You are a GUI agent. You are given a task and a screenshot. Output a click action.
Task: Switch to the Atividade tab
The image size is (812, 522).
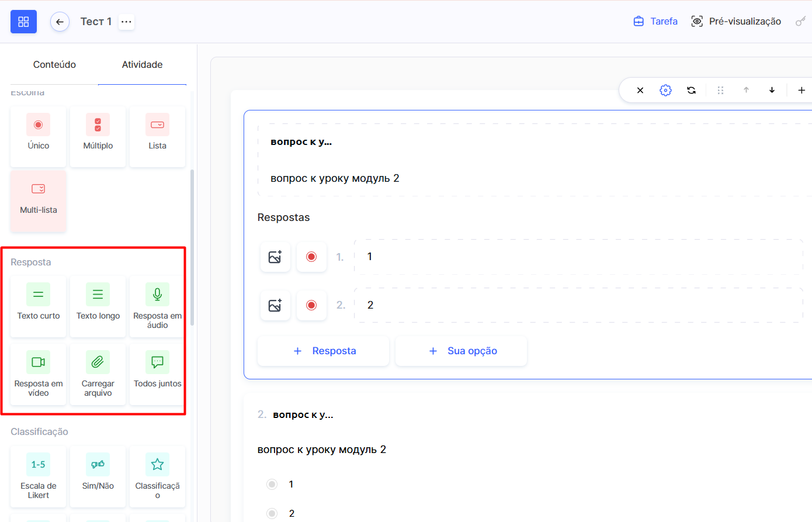(142, 64)
